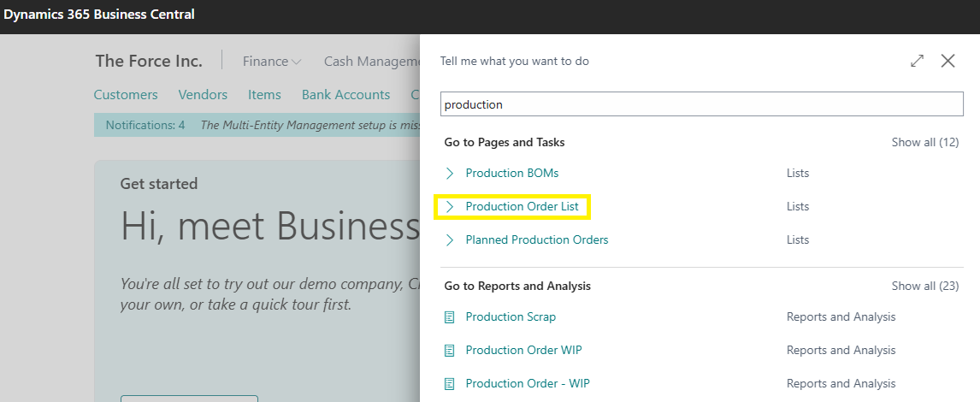Close the Tell Me search panel

[x=948, y=61]
